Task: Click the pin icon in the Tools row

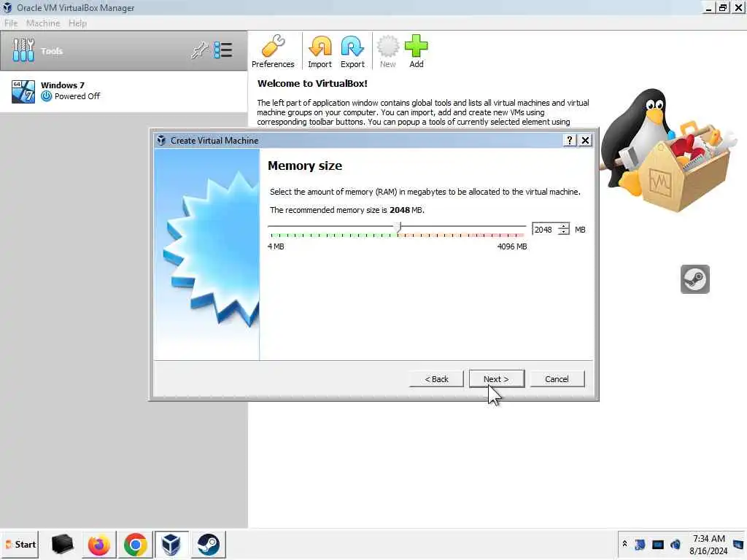Action: 199,50
